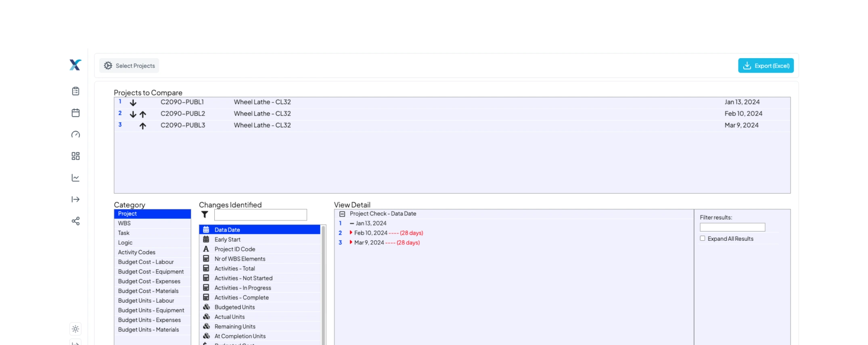The height and width of the screenshot is (345, 868).
Task: Open the dashboard grid sidebar icon
Action: (x=75, y=156)
